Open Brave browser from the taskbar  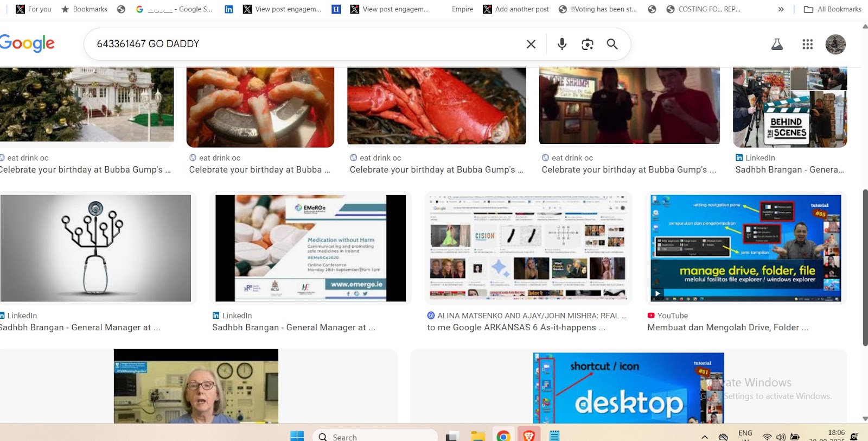click(529, 436)
